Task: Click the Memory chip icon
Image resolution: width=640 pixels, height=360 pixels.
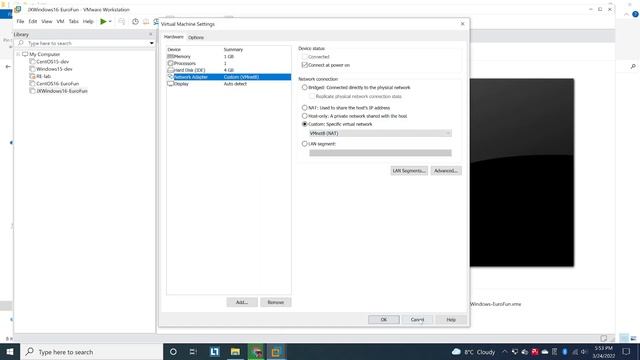Action: [171, 56]
